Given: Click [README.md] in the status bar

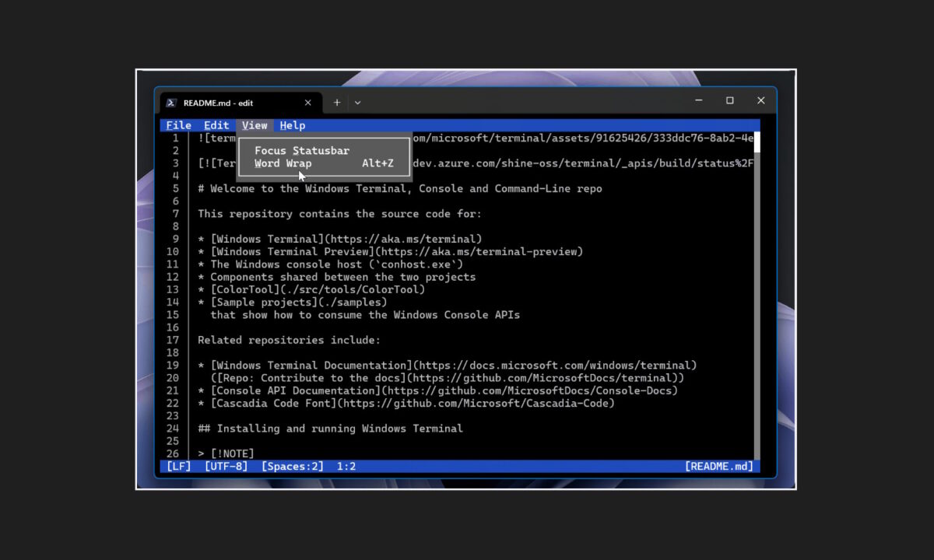Looking at the screenshot, I should (718, 466).
